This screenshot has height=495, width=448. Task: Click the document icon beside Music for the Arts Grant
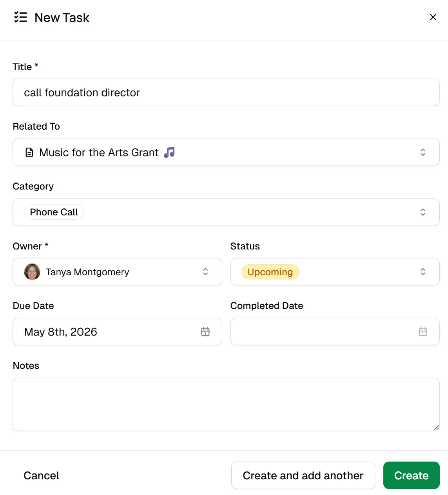pos(29,152)
